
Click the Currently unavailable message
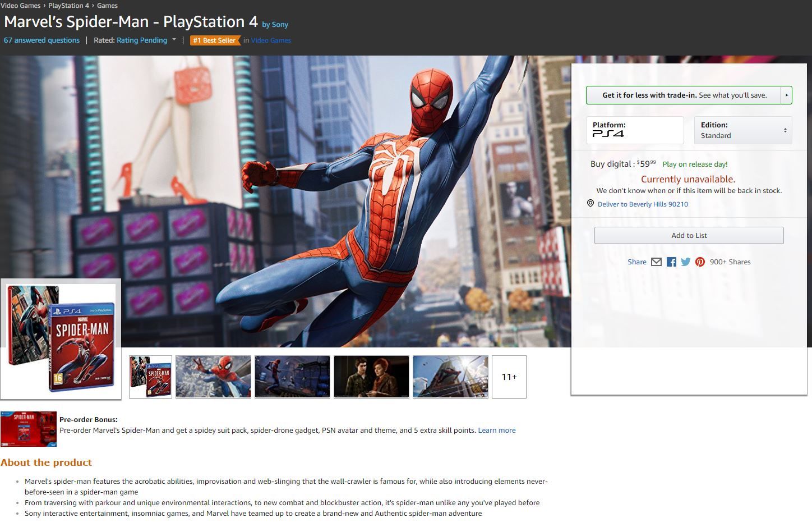[688, 179]
